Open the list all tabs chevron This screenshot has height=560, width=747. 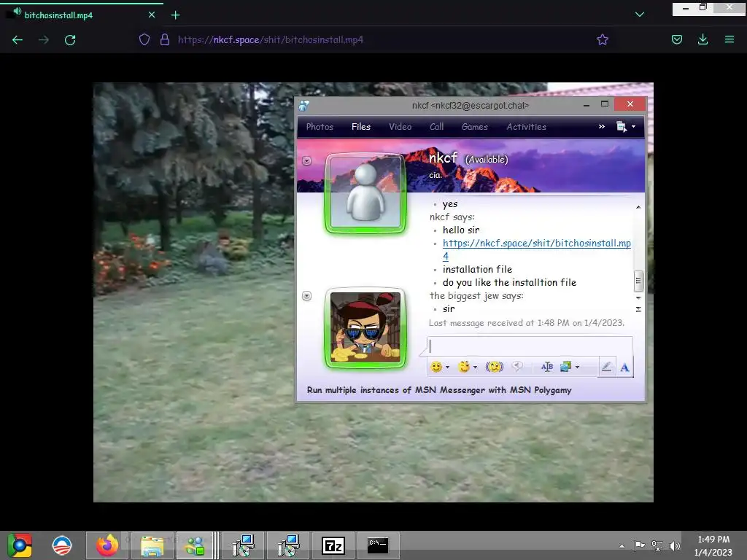click(x=639, y=15)
